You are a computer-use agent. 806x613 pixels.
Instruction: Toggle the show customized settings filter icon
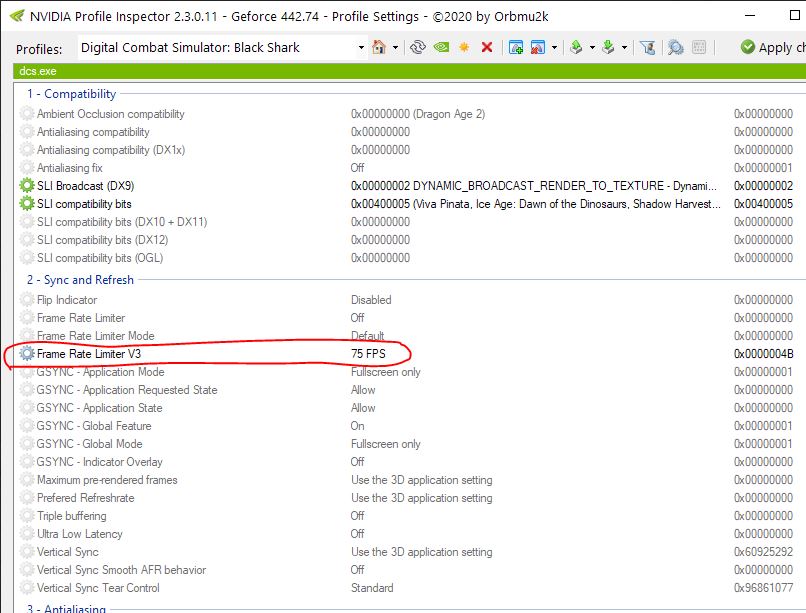pyautogui.click(x=648, y=47)
